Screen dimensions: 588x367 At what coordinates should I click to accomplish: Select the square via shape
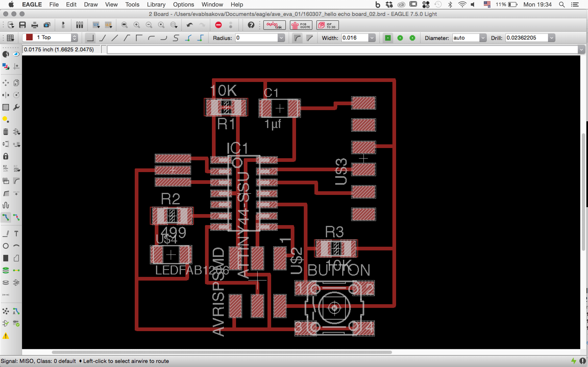(x=388, y=38)
